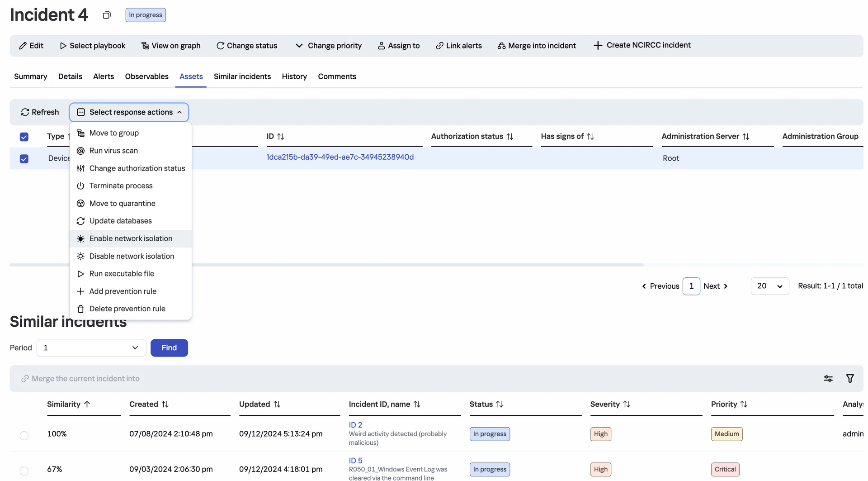Uncheck the select-all assets header checkbox

(x=24, y=137)
